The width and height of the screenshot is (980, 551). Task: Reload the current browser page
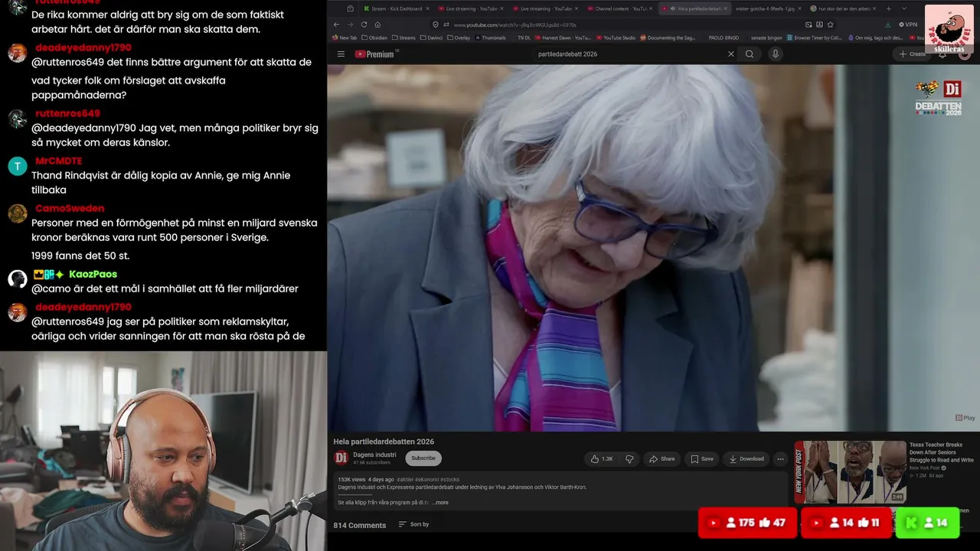pyautogui.click(x=364, y=24)
